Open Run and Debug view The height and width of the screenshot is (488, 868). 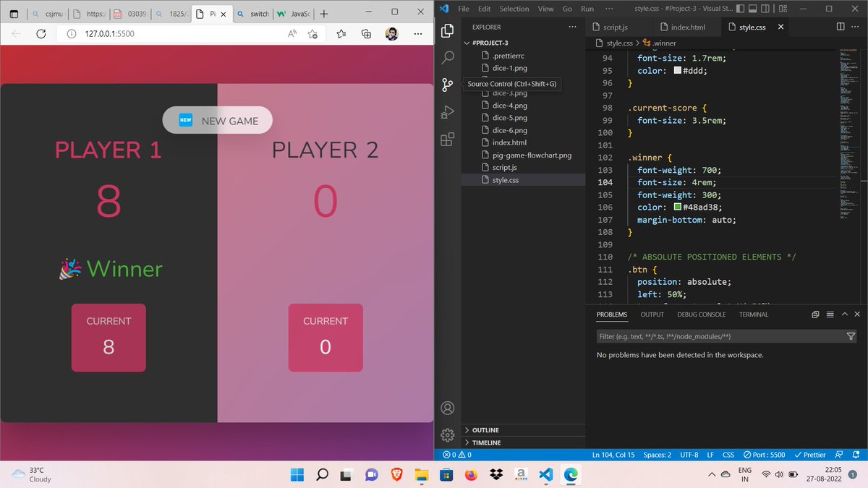[448, 112]
